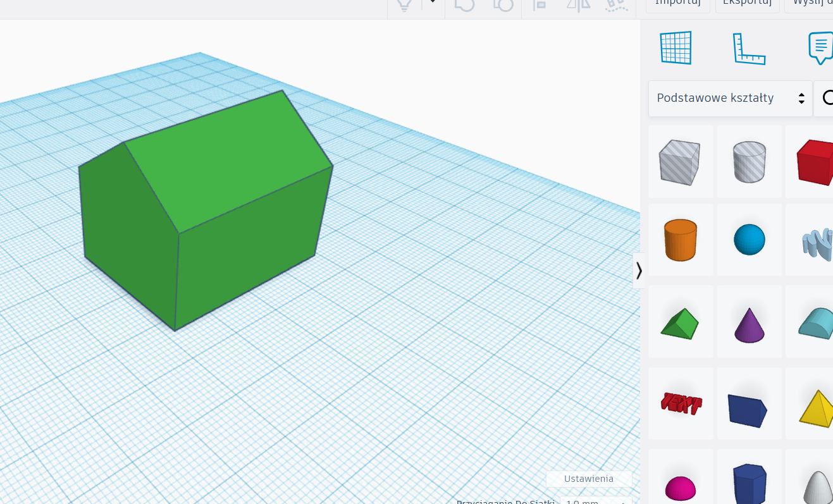Open the Workplane grid tool
The image size is (833, 504).
pos(676,47)
